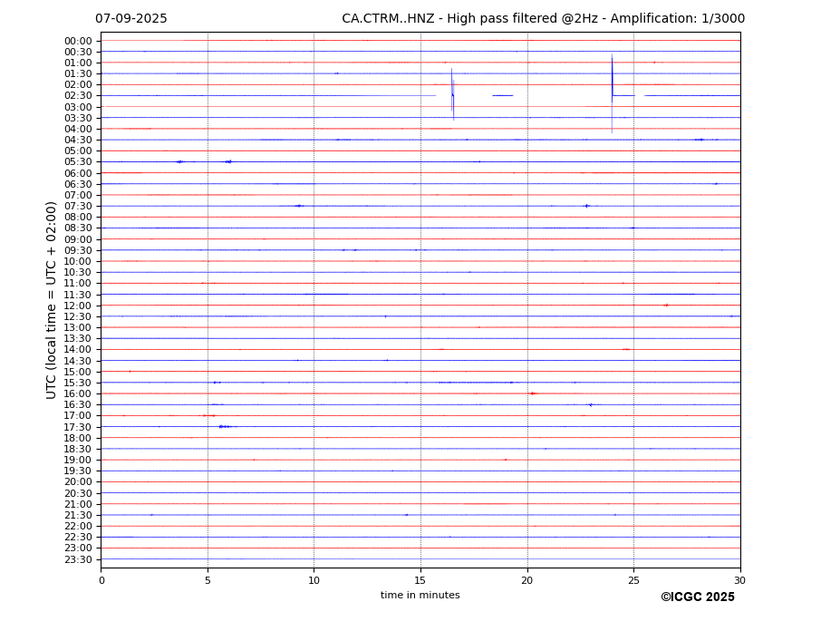
Task: Click the '22:00' time row label
Action: click(78, 527)
